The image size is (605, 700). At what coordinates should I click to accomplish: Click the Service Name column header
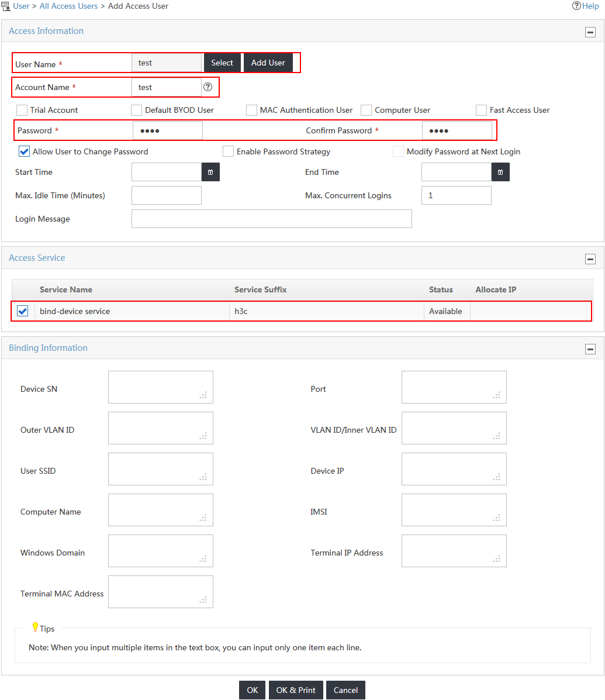point(66,289)
